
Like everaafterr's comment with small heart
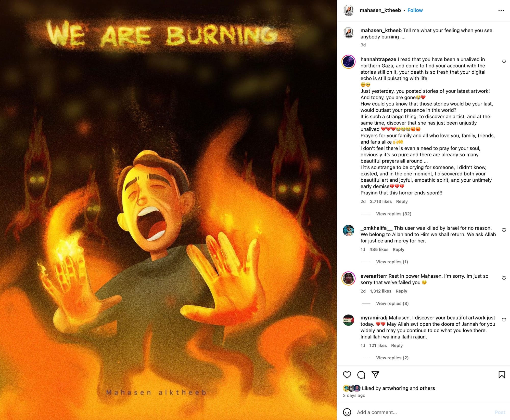point(504,278)
